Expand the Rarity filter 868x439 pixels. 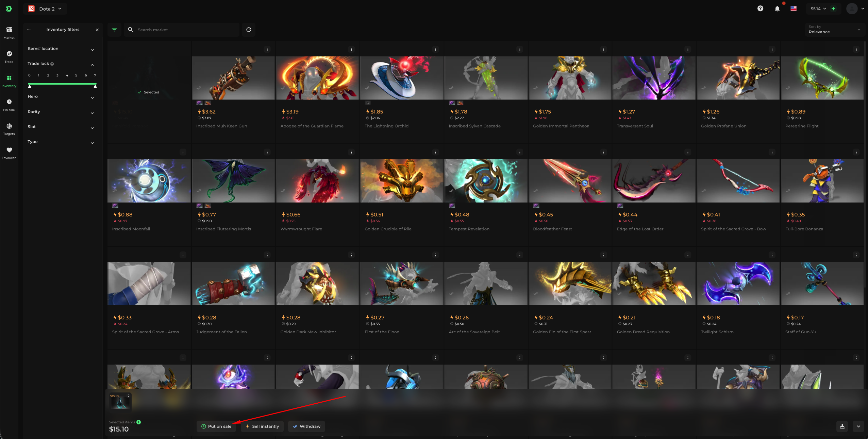tap(61, 112)
